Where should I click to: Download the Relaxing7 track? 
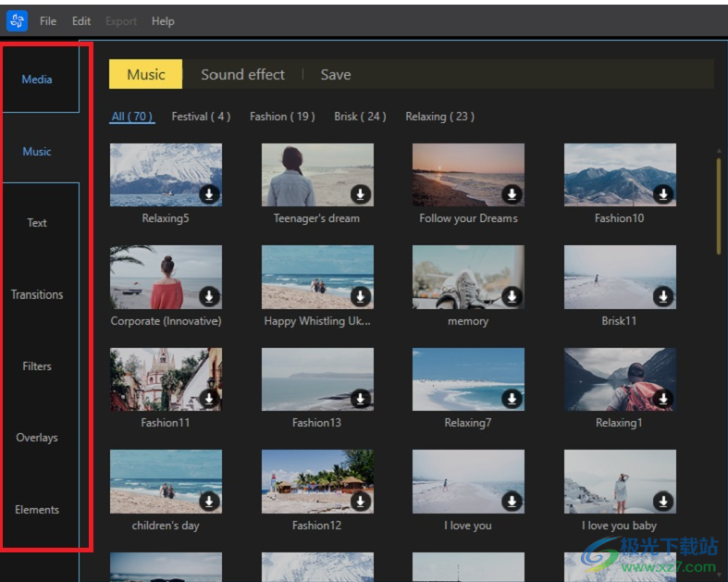(x=512, y=399)
